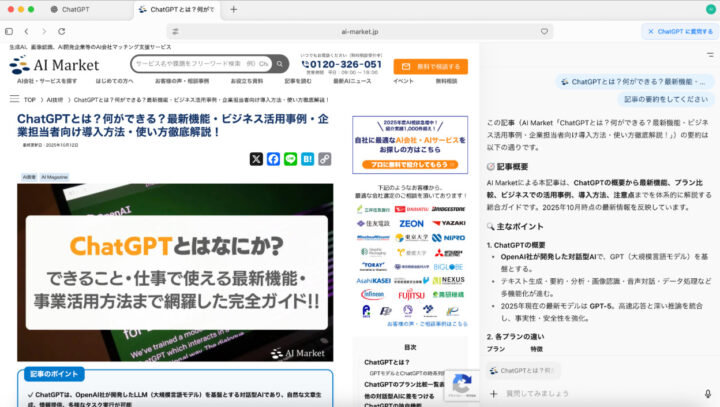
Task: Toggle the browser sidebar panel icon
Action: pos(9,31)
